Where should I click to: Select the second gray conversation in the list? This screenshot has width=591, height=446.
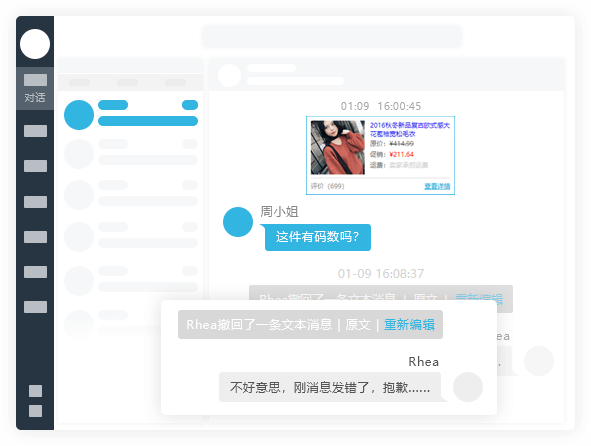131,195
